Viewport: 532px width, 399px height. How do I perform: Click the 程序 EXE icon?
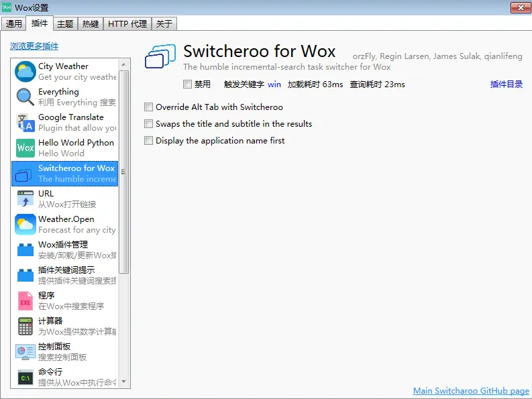[25, 301]
